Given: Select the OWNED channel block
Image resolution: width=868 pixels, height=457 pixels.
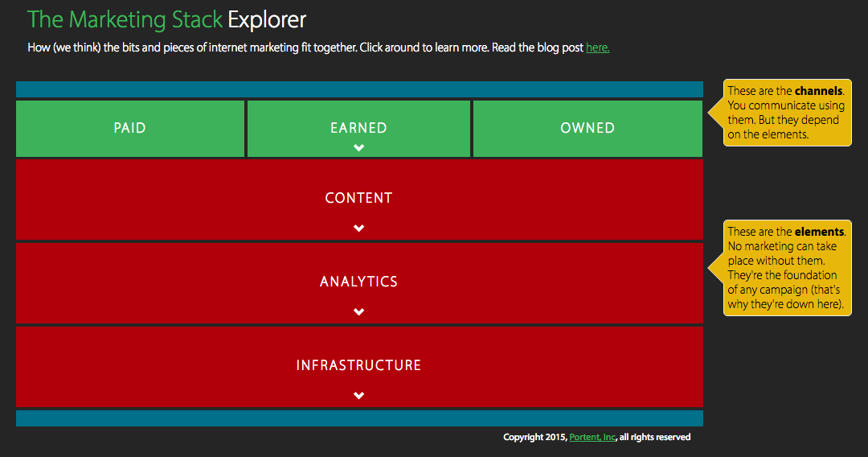Looking at the screenshot, I should 588,128.
